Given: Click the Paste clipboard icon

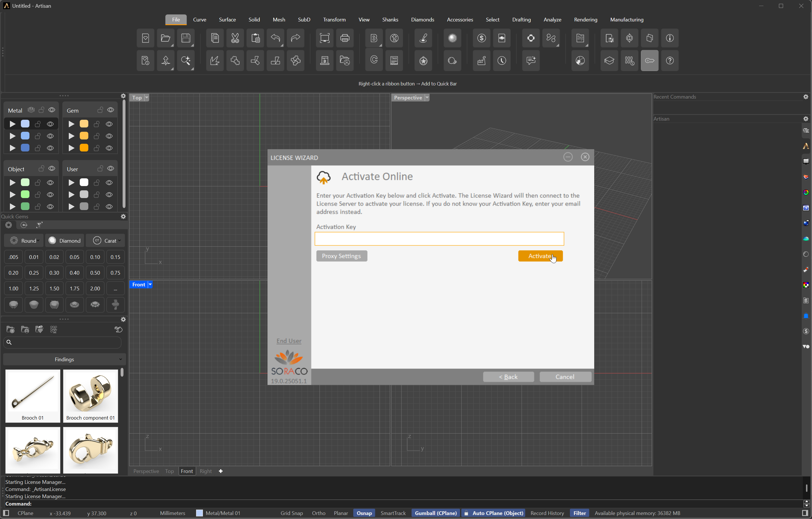Looking at the screenshot, I should point(255,38).
